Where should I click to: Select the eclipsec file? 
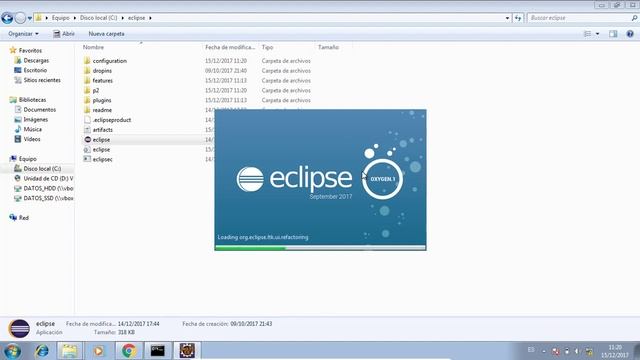[x=102, y=159]
